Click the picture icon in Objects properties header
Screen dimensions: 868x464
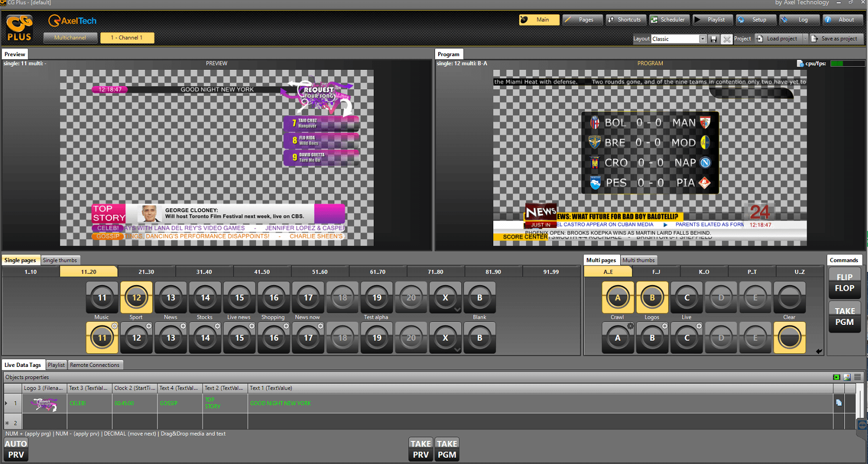tap(847, 377)
